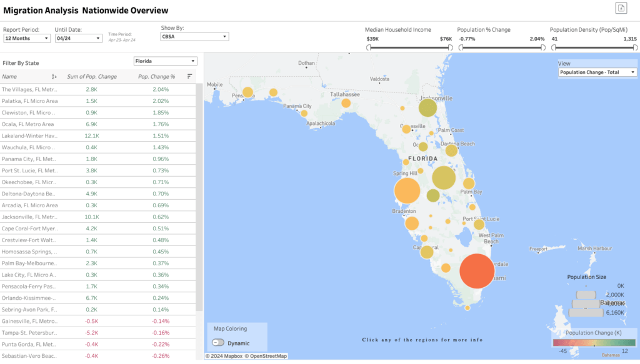The height and width of the screenshot is (364, 640).
Task: Click the Orlando bubble on the map
Action: tap(443, 178)
